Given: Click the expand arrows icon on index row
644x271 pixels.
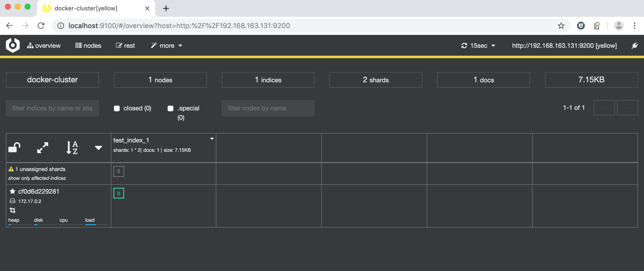Looking at the screenshot, I should click(x=42, y=147).
